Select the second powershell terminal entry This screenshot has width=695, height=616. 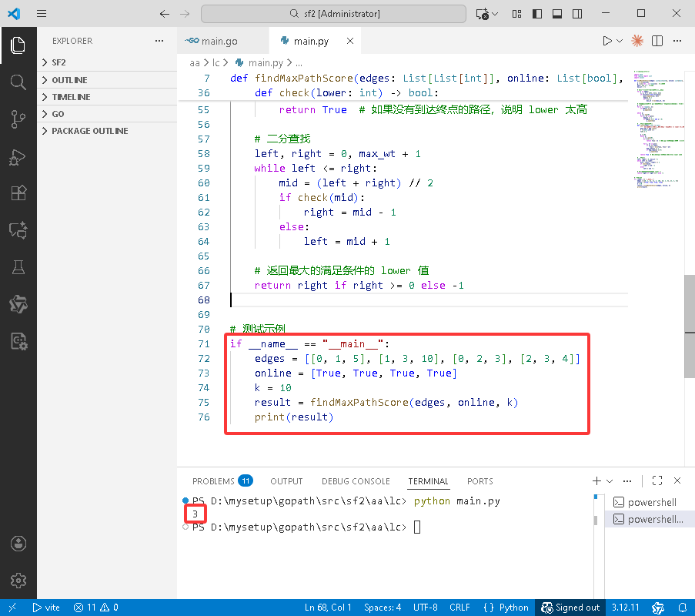[650, 519]
